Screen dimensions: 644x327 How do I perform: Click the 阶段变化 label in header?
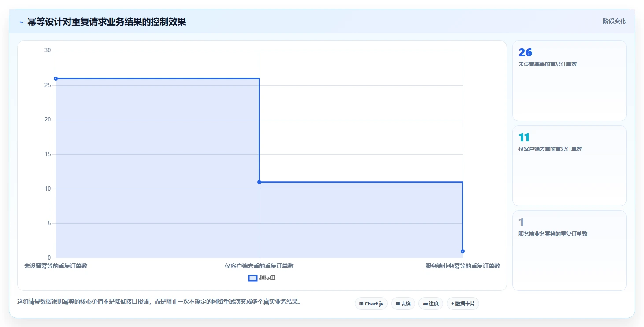(614, 22)
